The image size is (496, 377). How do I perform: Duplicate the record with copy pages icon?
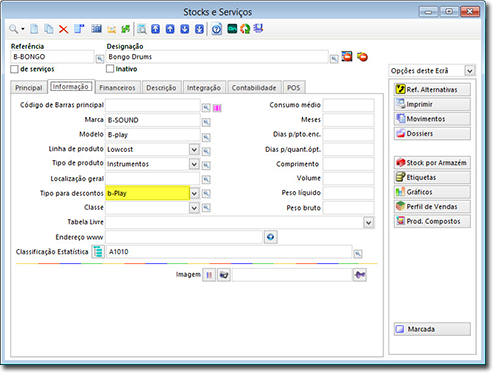click(49, 29)
